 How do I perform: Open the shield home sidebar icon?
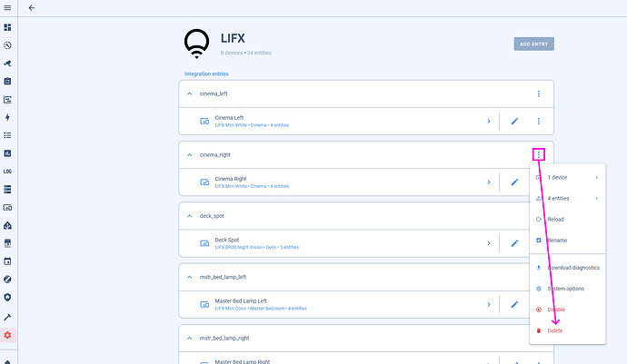click(7, 297)
